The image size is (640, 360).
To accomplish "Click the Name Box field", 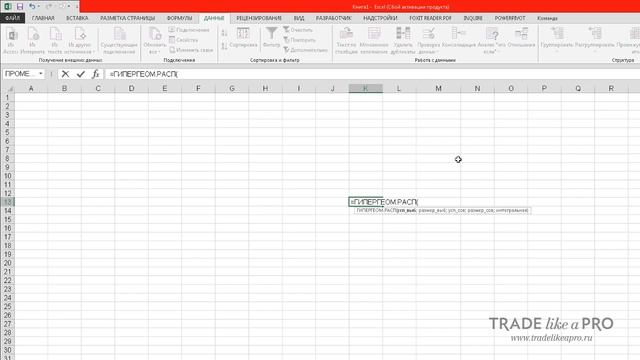I will [x=20, y=74].
